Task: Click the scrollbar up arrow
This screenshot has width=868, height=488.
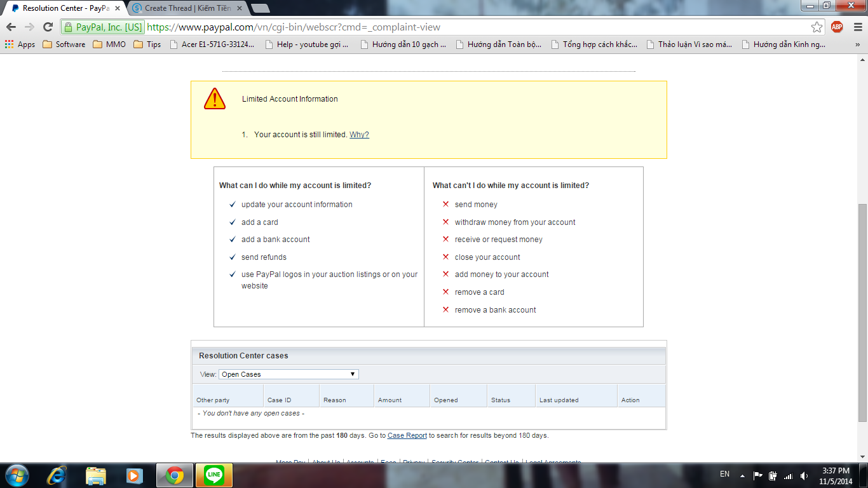Action: [x=862, y=58]
